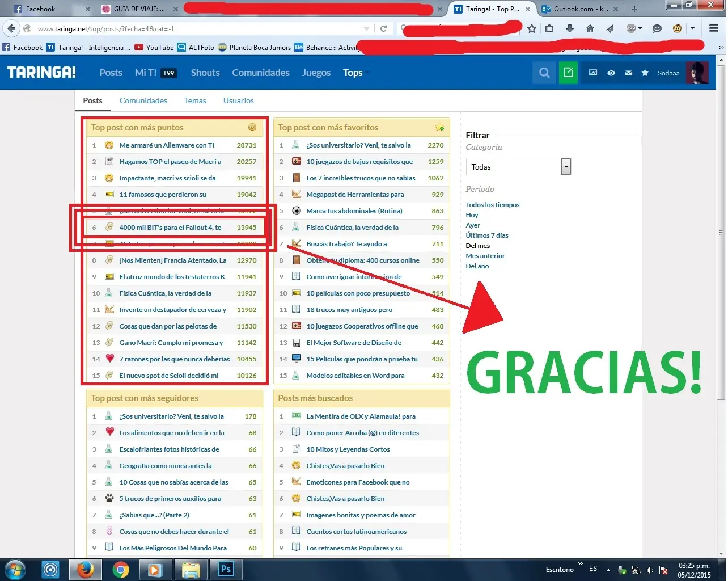Click the TARINGA! logo
Screen dimensions: 728x581
(41, 72)
